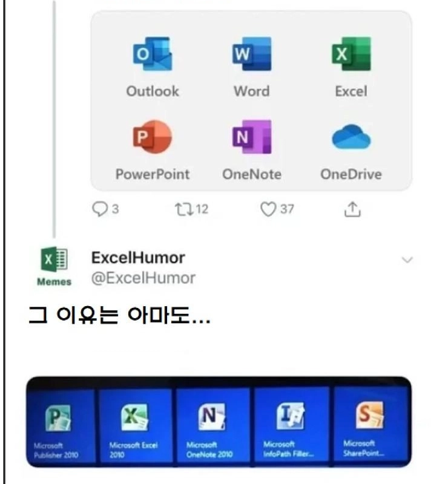This screenshot has height=484, width=448.
Task: Like the tweet with heart icon
Action: 268,209
